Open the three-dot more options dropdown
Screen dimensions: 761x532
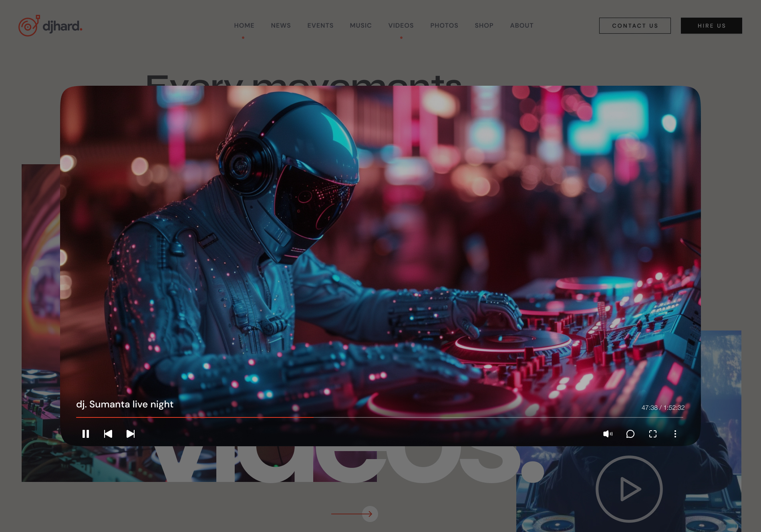coord(675,434)
